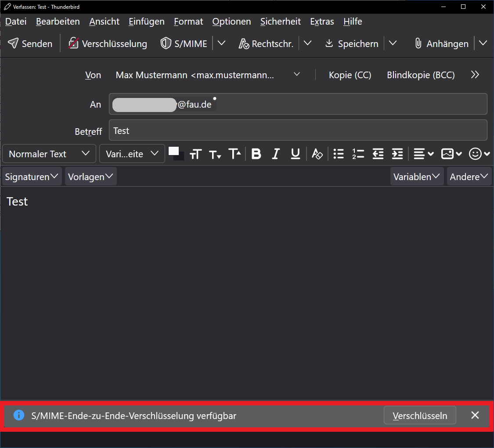Open the Einfügen menu
This screenshot has height=448, width=494.
(x=146, y=22)
